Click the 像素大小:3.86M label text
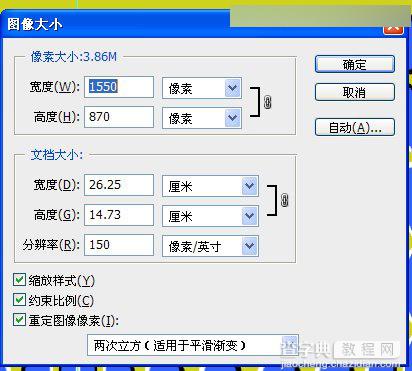The width and height of the screenshot is (412, 371). tap(74, 57)
